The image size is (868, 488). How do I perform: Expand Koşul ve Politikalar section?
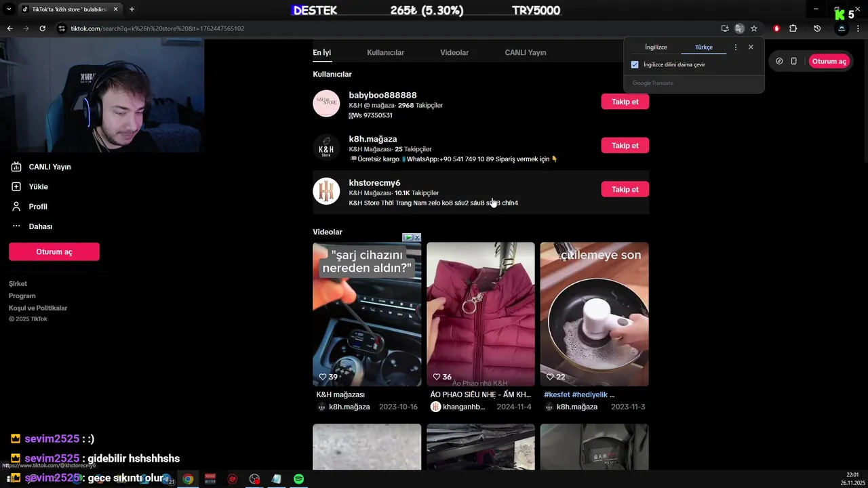(38, 308)
